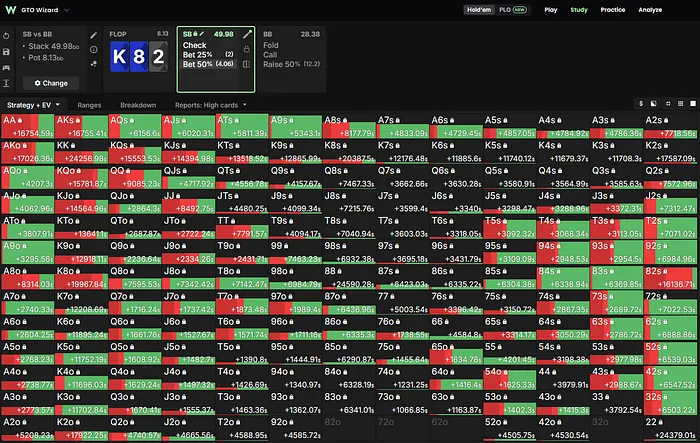This screenshot has width=700, height=443.
Task: Click the save disk icon in sidebar
Action: 6,52
